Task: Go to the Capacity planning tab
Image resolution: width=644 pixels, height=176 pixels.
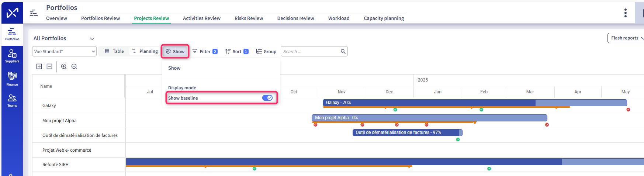Action: click(x=384, y=18)
